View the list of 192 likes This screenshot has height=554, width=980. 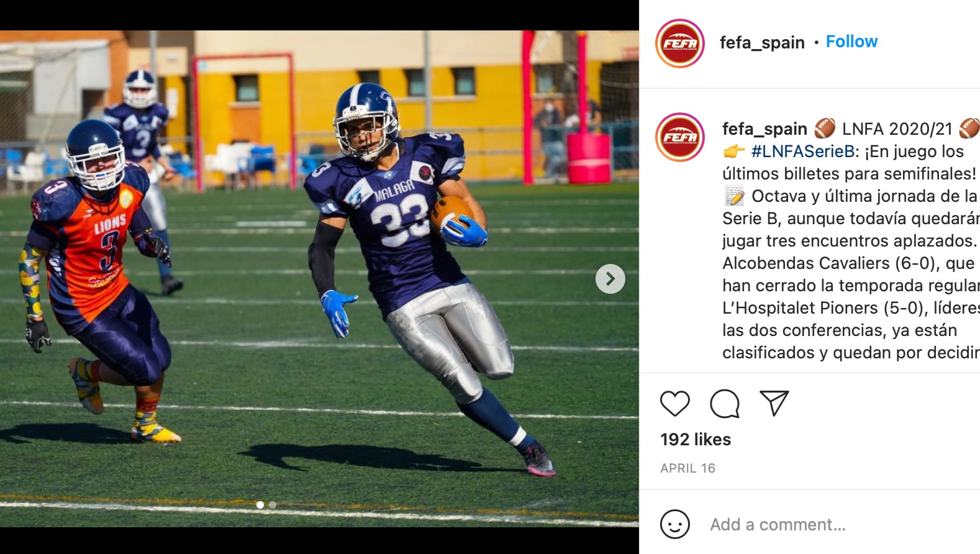[x=696, y=439]
